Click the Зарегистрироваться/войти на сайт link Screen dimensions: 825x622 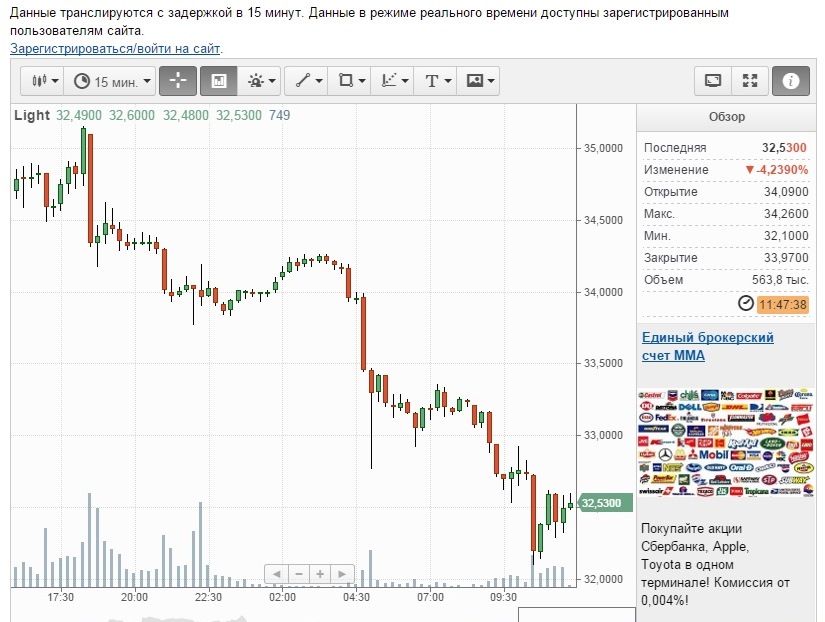pyautogui.click(x=116, y=48)
